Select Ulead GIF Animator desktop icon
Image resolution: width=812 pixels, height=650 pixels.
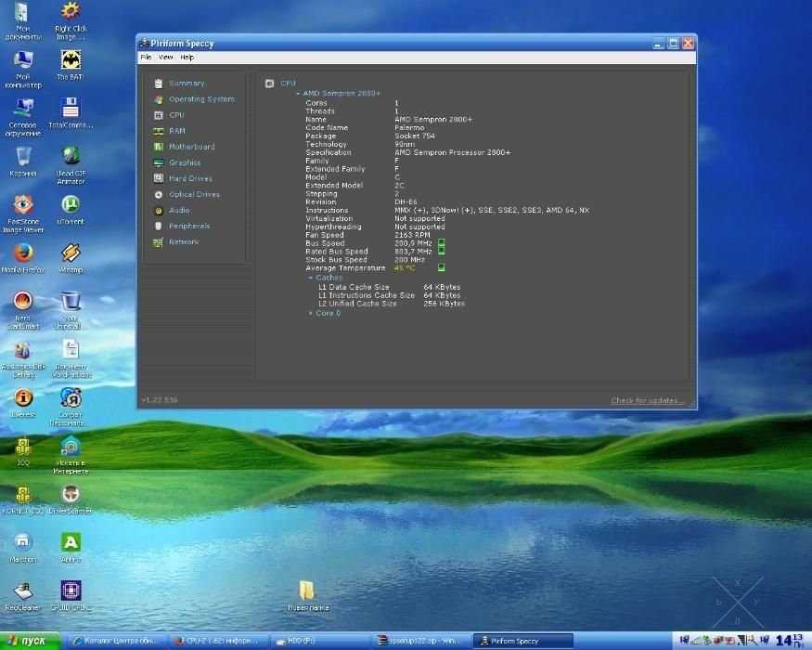click(71, 166)
